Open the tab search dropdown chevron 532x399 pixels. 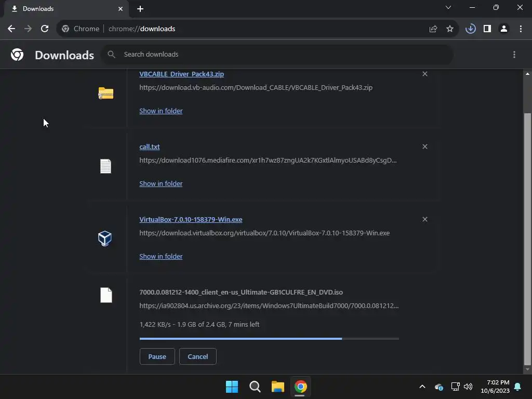pos(448,7)
